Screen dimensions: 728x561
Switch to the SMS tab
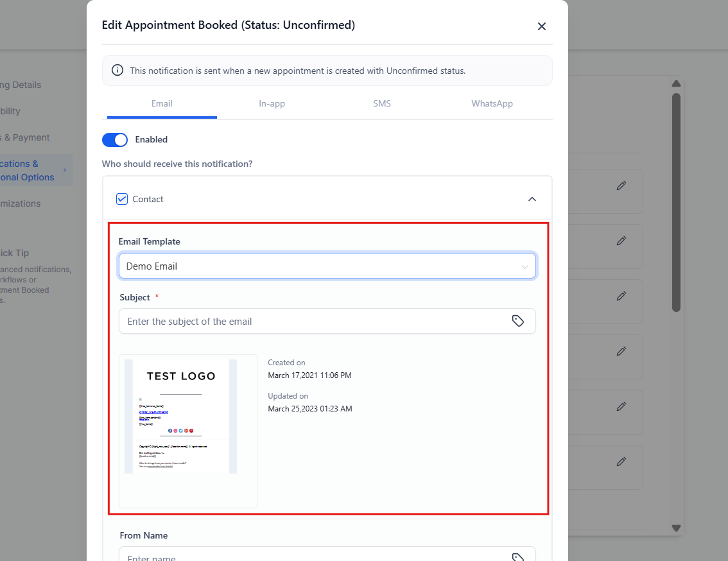[x=381, y=103]
